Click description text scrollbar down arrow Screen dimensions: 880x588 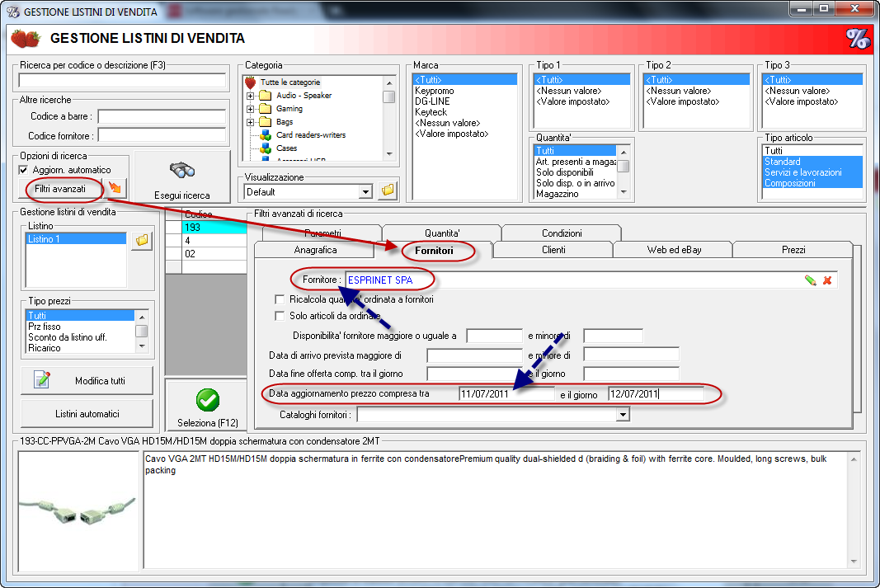click(x=854, y=561)
